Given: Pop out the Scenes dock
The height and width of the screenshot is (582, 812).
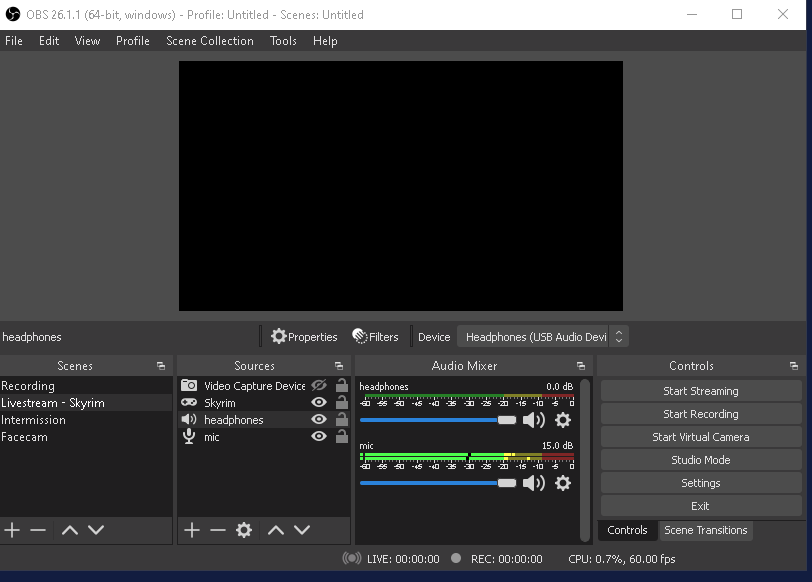Looking at the screenshot, I should pos(161,366).
